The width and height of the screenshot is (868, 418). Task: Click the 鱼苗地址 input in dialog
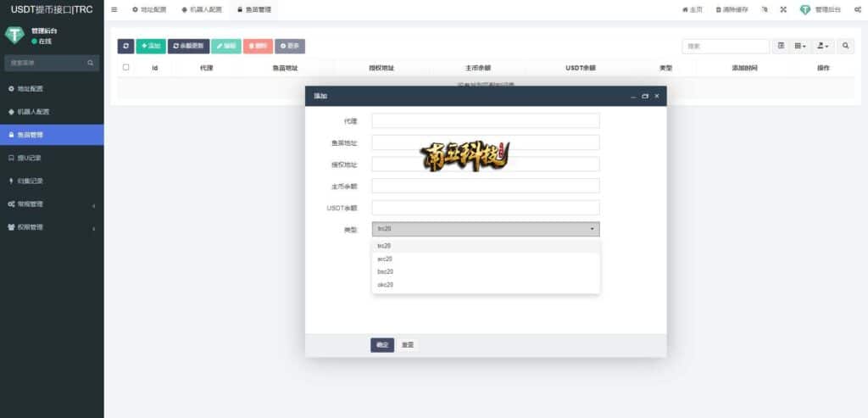tap(486, 142)
